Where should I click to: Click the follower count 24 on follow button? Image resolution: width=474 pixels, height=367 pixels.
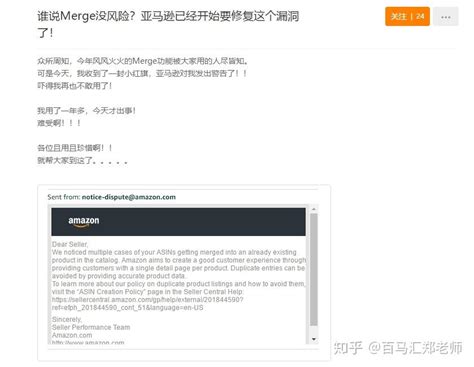(x=420, y=16)
